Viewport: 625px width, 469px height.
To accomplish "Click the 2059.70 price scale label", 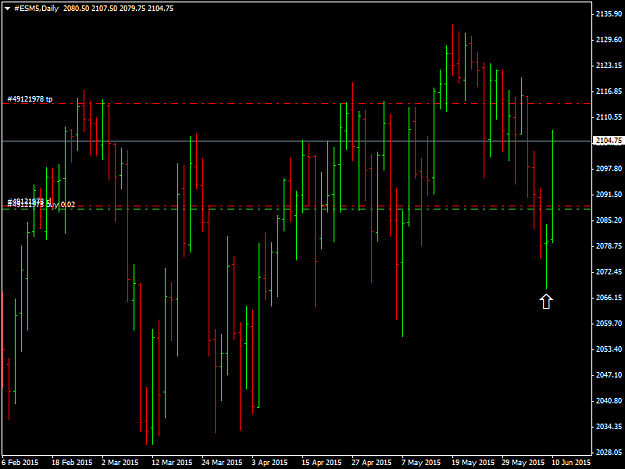I will 609,323.
